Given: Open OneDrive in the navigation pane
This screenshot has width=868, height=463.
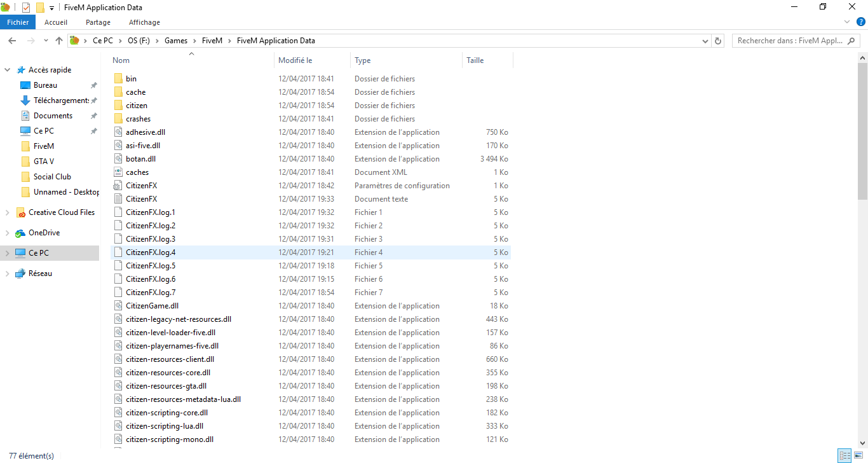Looking at the screenshot, I should 44,233.
